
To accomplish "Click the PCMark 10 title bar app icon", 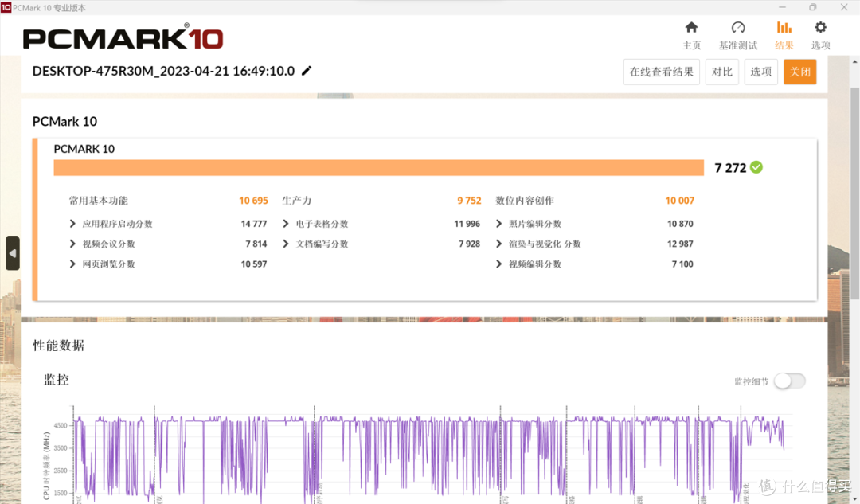I will tap(6, 7).
